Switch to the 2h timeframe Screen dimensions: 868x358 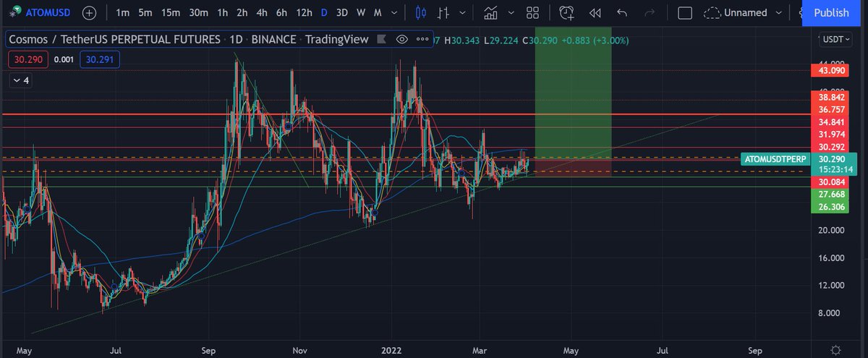[242, 13]
